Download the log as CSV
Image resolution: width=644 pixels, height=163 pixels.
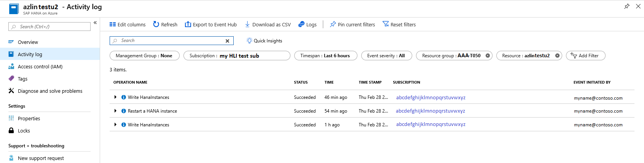tap(268, 24)
